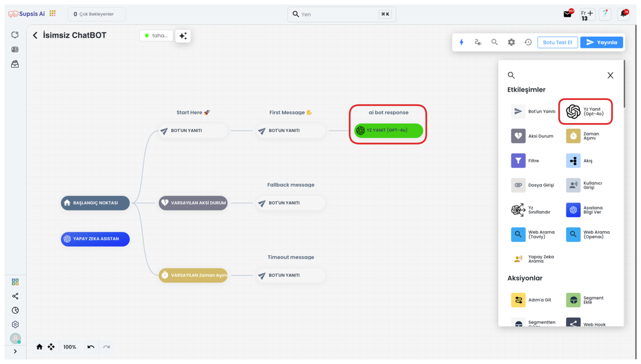This screenshot has height=364, width=641.
Task: Select Aksi Durum interaction
Action: 532,136
